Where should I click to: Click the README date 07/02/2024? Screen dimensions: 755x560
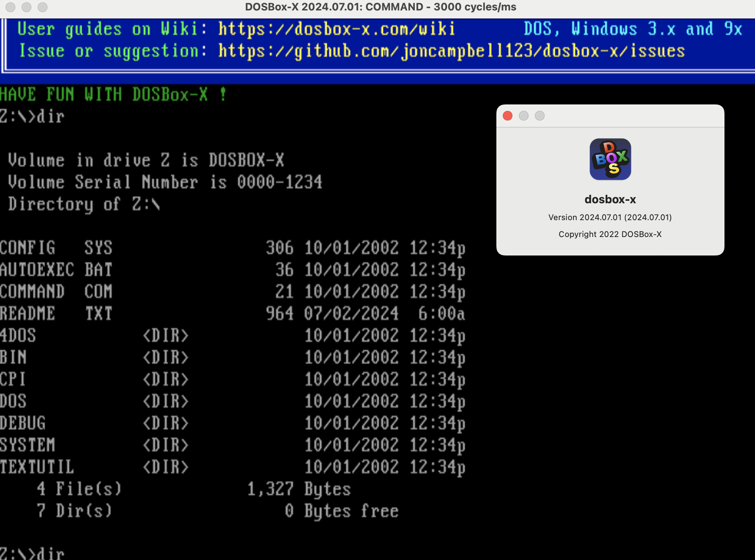351,313
